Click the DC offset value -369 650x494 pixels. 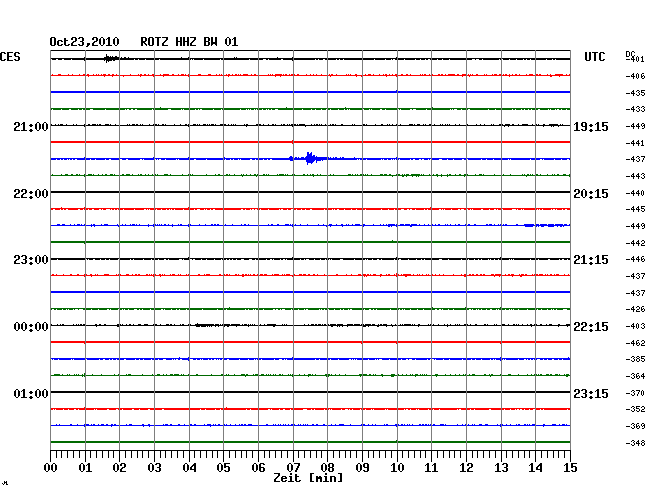point(635,426)
